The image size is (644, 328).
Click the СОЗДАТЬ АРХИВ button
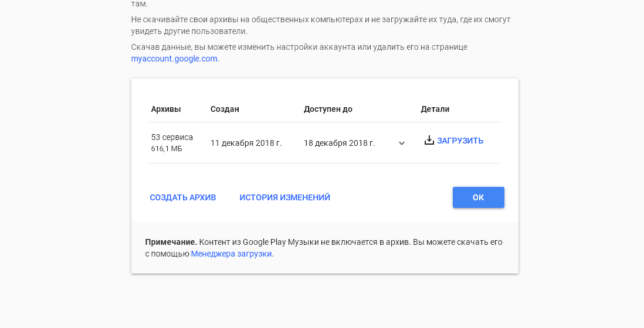pos(183,197)
